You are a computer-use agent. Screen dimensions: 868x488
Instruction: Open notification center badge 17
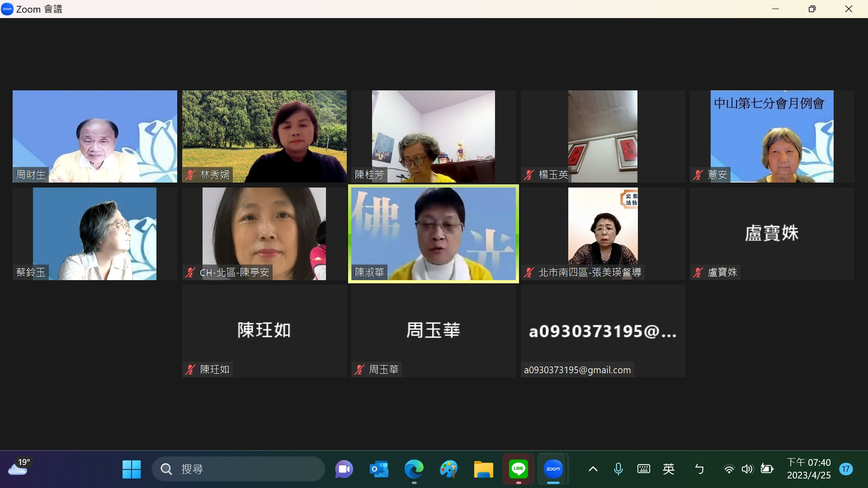(846, 469)
